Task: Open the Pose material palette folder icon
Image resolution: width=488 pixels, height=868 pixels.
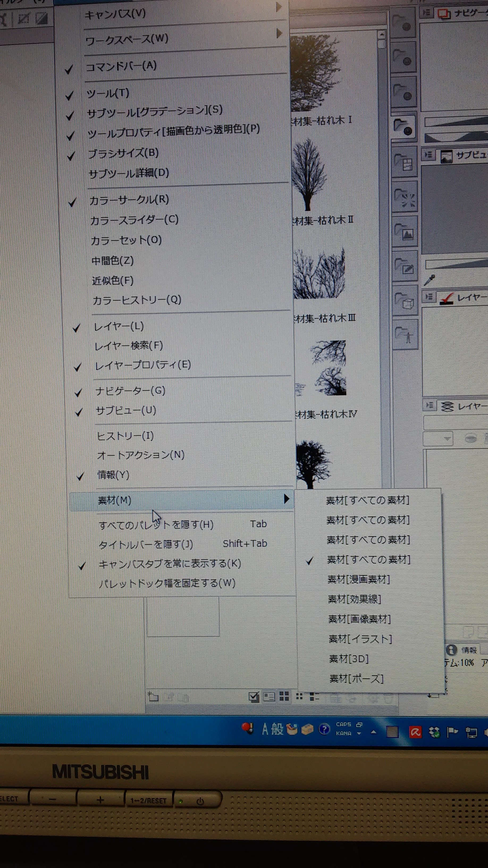Action: [406, 335]
